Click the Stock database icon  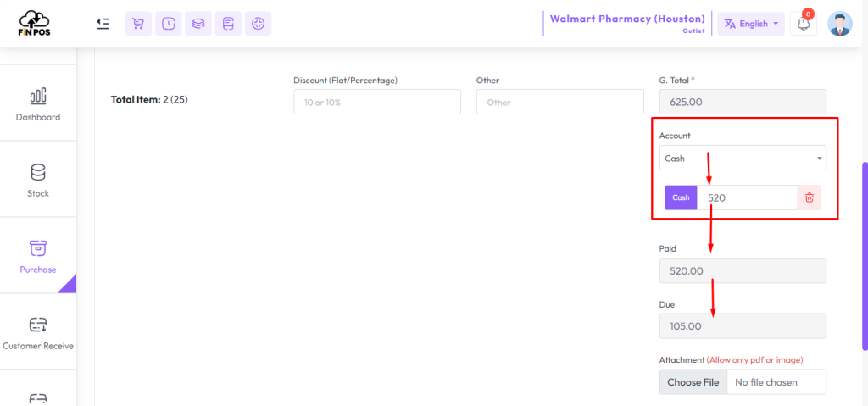[x=37, y=172]
